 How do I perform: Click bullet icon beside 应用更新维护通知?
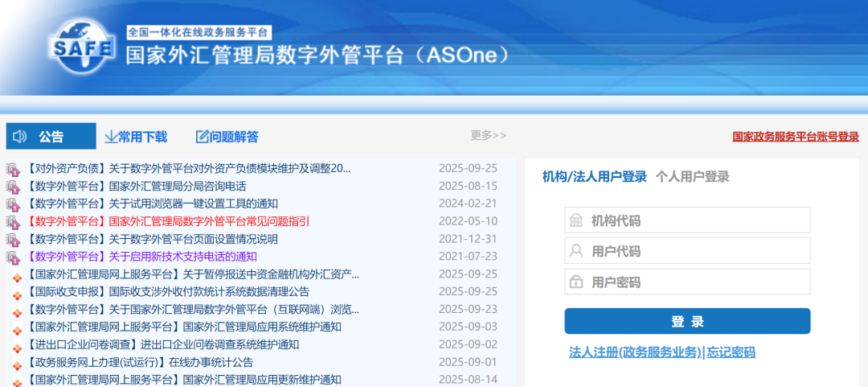17,382
